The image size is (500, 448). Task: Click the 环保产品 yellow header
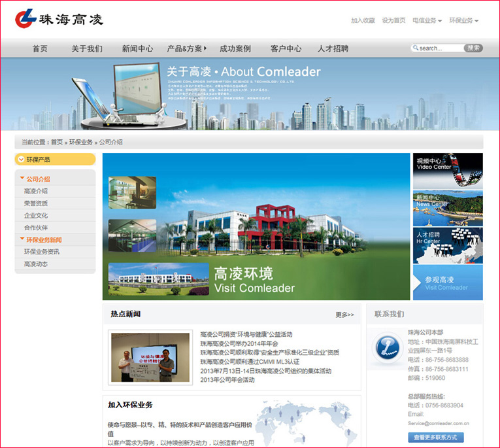55,159
